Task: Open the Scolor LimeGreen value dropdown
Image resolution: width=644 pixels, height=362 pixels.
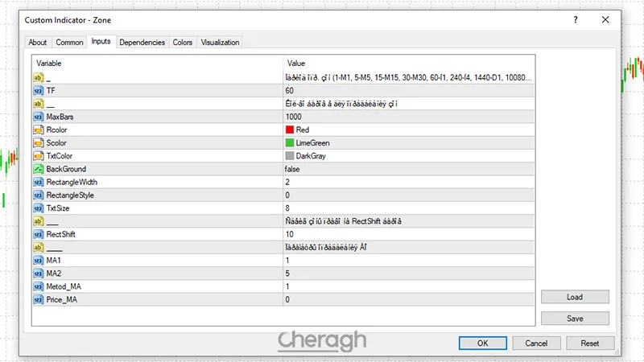Action: click(x=407, y=142)
